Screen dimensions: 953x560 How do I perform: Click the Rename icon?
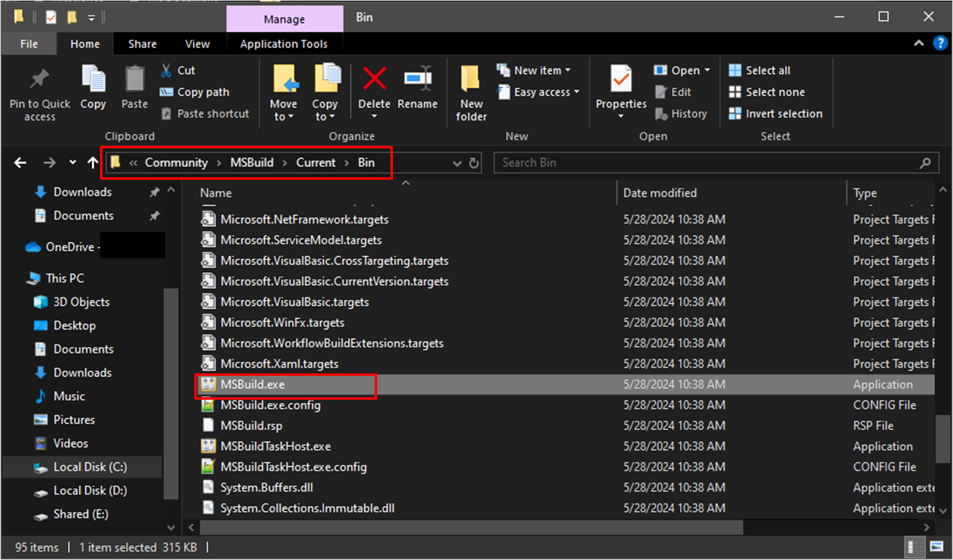point(417,79)
